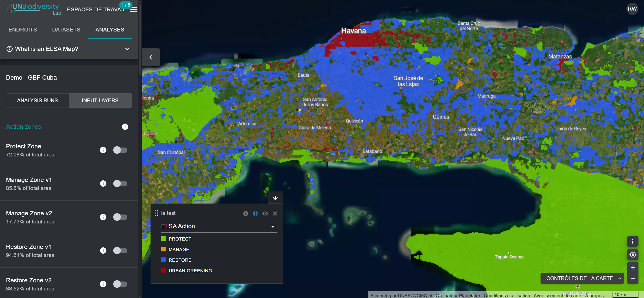Zoom in the map with the plus button
Screen dimensions: 644x298
633,268
